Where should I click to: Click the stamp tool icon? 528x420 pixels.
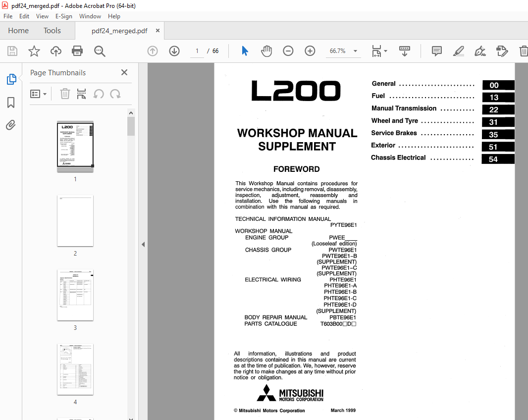pos(502,51)
